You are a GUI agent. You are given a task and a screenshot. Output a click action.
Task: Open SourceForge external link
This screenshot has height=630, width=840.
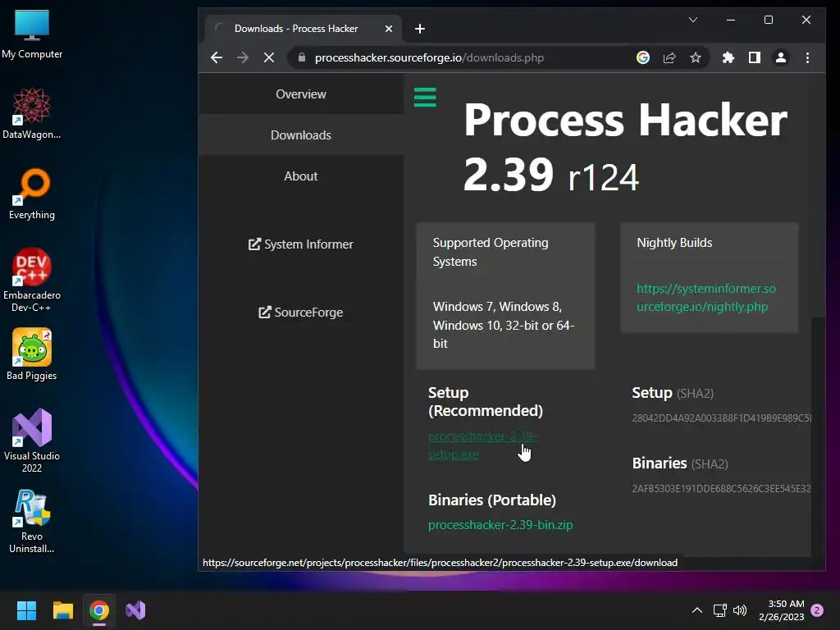301,313
